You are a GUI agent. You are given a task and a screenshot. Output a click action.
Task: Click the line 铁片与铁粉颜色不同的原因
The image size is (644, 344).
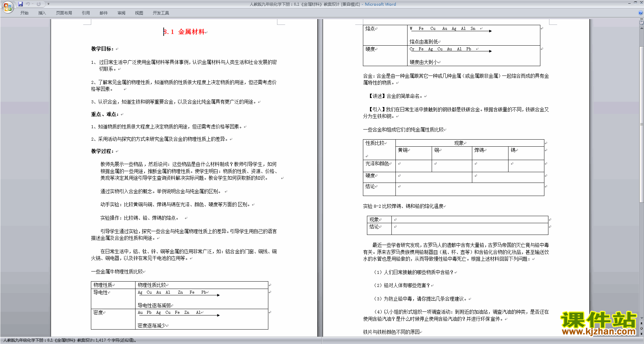(x=391, y=332)
